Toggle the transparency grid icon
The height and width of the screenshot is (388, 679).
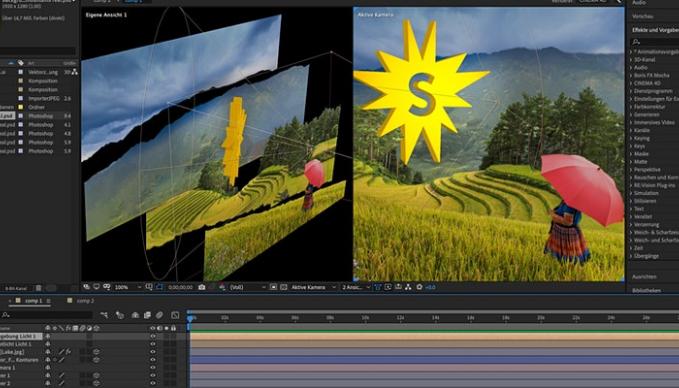(x=284, y=287)
